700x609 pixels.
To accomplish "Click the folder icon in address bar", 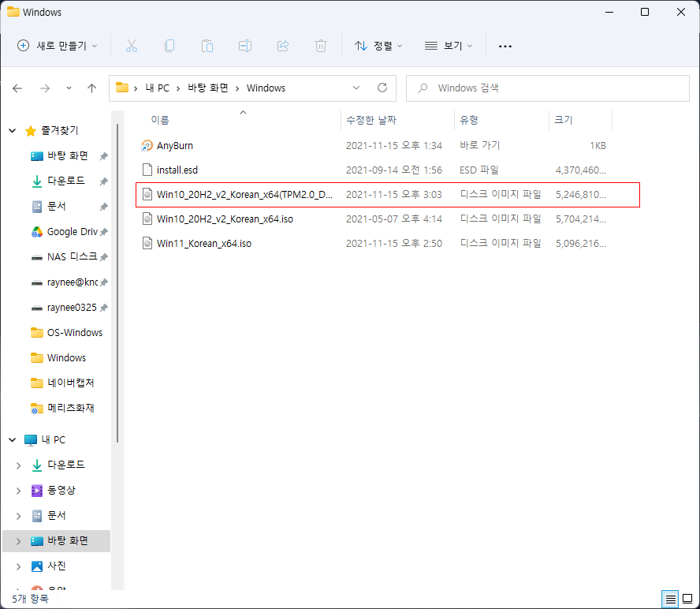I will point(122,88).
